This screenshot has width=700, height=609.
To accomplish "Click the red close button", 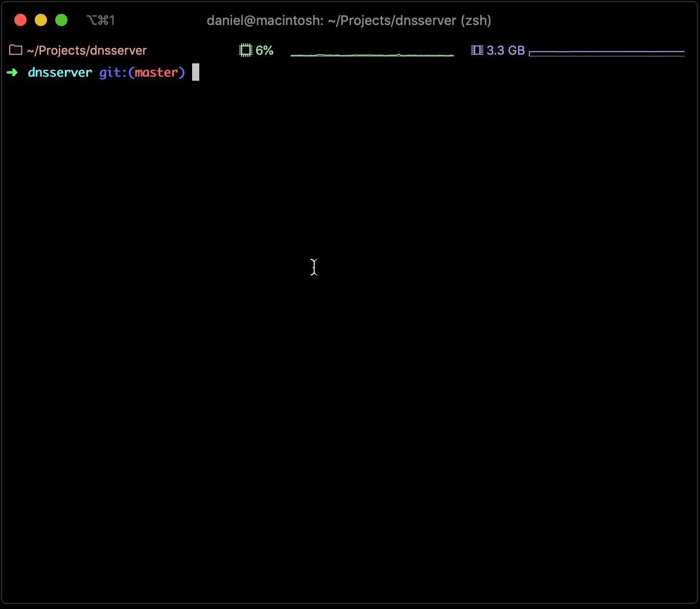I will point(20,19).
